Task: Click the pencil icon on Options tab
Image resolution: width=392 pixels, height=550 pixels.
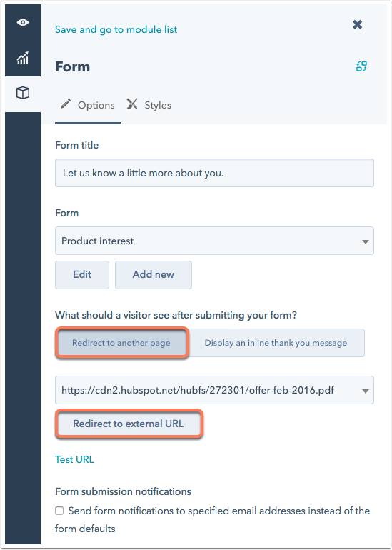Action: (66, 104)
